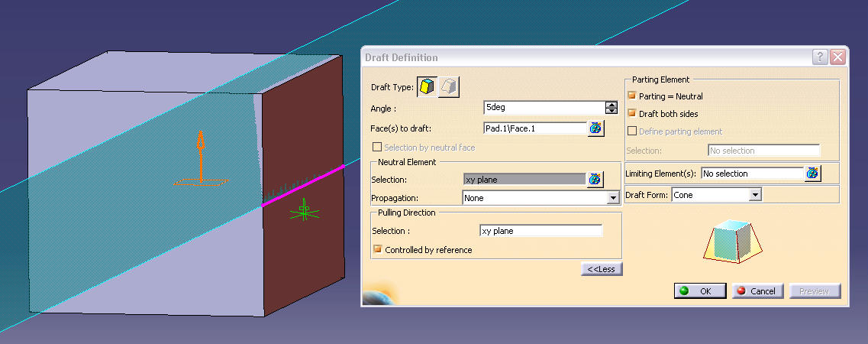
Task: Click the magenta neutral edge line
Action: point(302,185)
